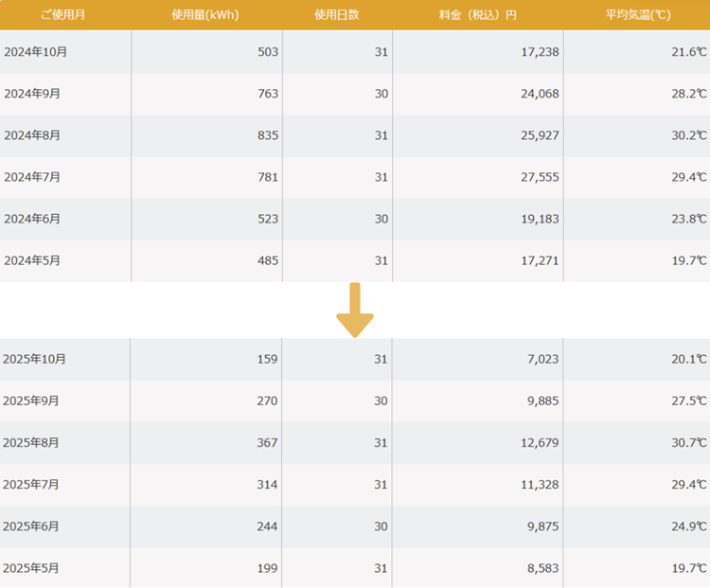Select the 使用量(kWh) column header
Screen dimensions: 710x588
206,15
